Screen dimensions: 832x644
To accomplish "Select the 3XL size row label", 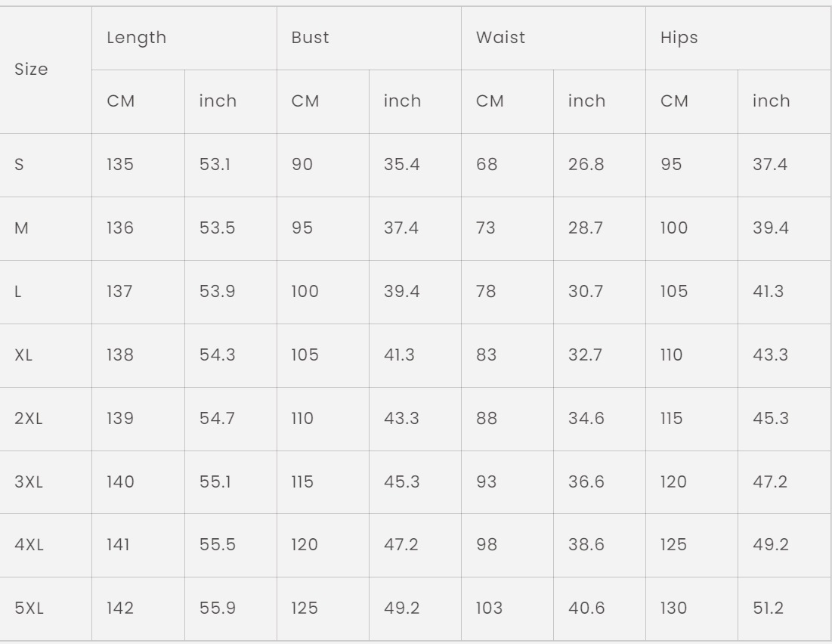I will pos(28,482).
